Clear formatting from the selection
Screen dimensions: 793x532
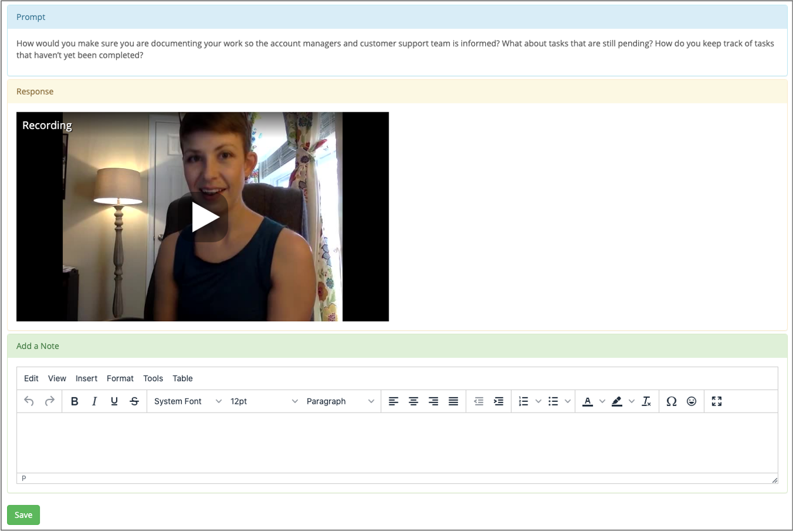point(646,401)
